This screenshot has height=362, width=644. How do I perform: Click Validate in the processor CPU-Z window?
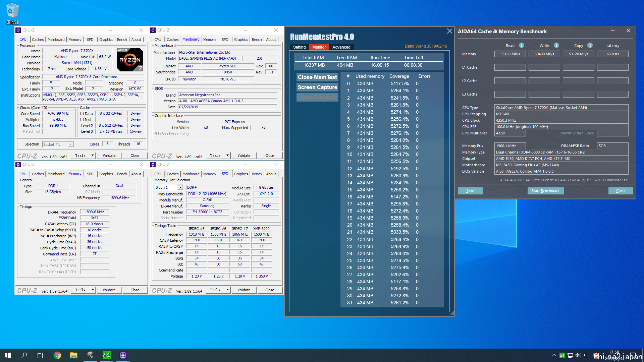point(109,156)
